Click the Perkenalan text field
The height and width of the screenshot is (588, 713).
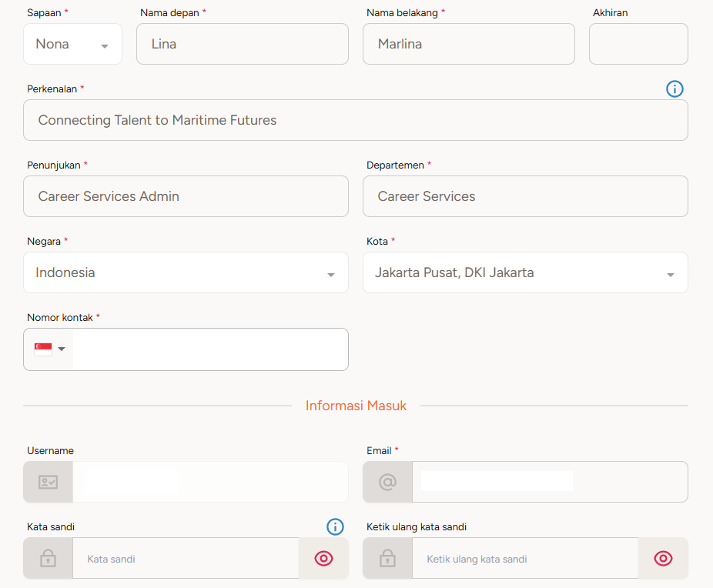coord(355,121)
